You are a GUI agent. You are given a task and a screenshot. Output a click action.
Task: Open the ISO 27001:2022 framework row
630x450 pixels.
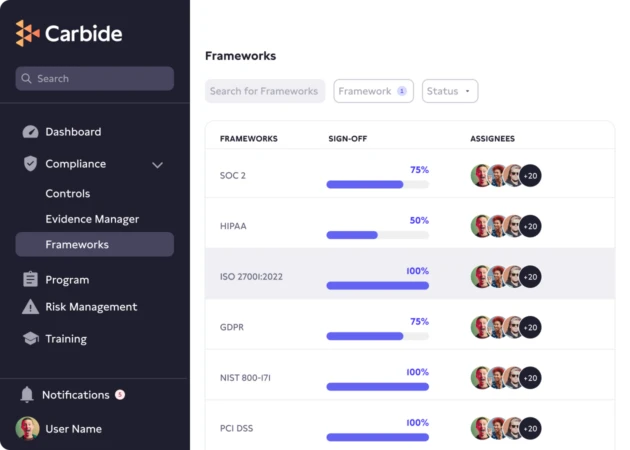[252, 276]
